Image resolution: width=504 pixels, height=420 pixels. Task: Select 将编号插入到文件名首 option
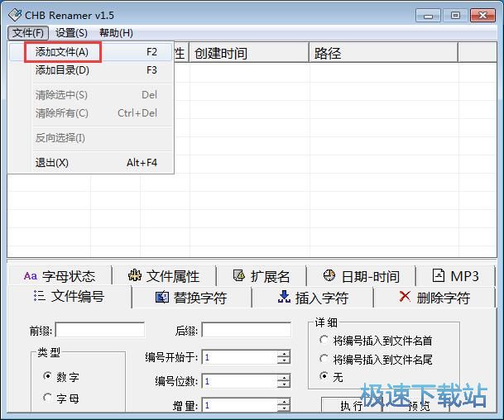(x=324, y=340)
